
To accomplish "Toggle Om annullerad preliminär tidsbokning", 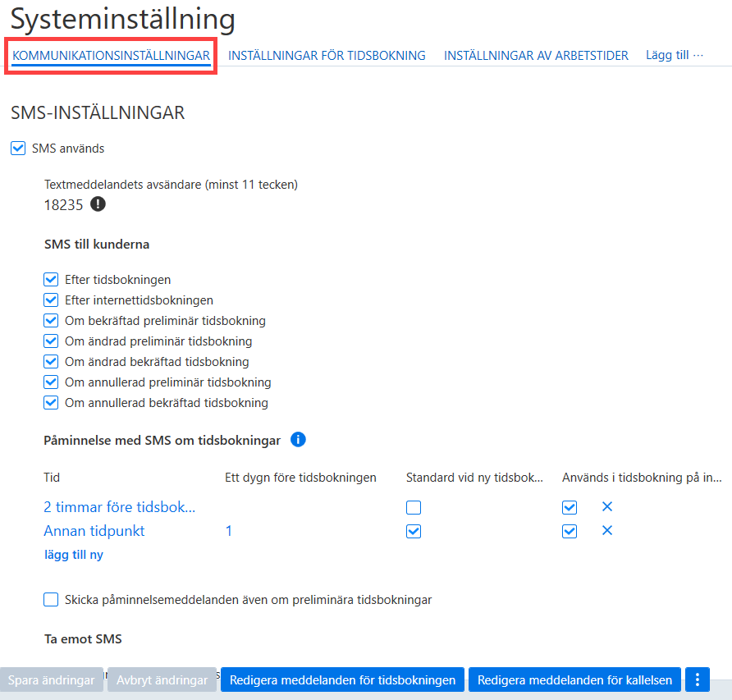I will pos(51,382).
